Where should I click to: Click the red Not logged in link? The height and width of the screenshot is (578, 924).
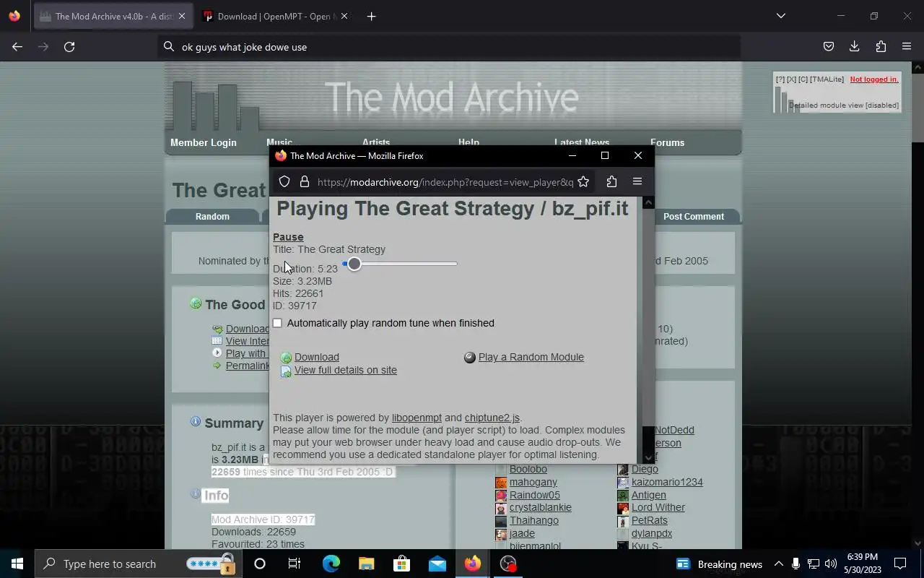click(874, 79)
